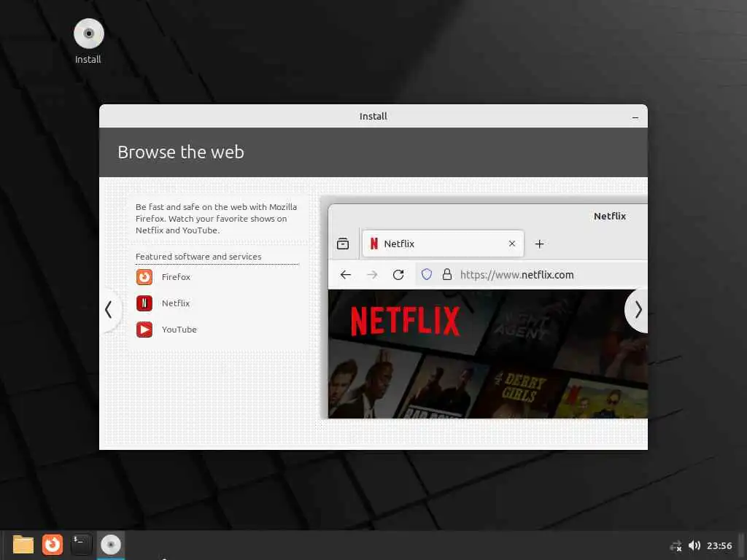747x560 pixels.
Task: Open a new tab with plus icon
Action: click(x=539, y=244)
